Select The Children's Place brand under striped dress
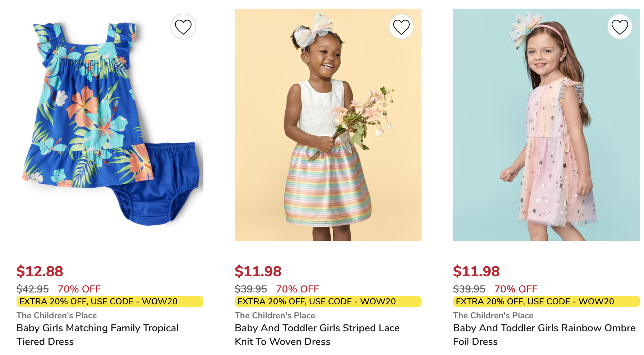Screen dimensions: 644x355 [275, 315]
